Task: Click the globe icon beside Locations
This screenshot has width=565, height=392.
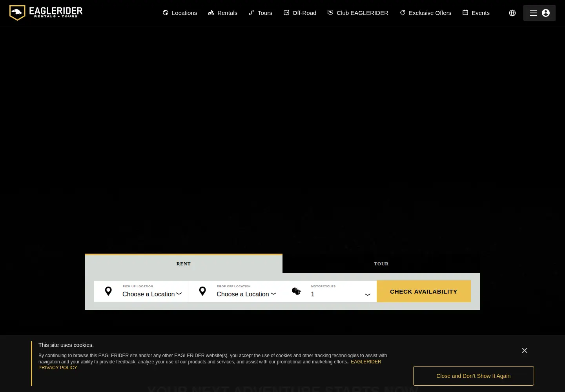Action: (x=166, y=13)
